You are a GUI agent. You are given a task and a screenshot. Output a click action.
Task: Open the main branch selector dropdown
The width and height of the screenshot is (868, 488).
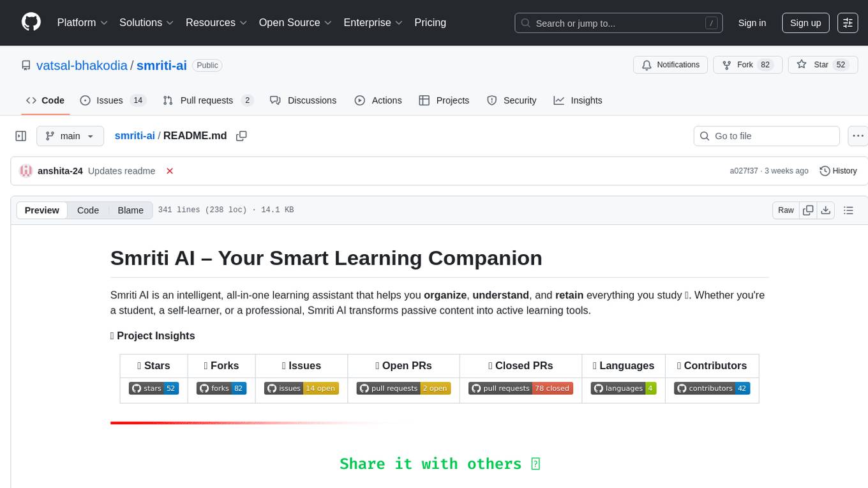tap(70, 136)
